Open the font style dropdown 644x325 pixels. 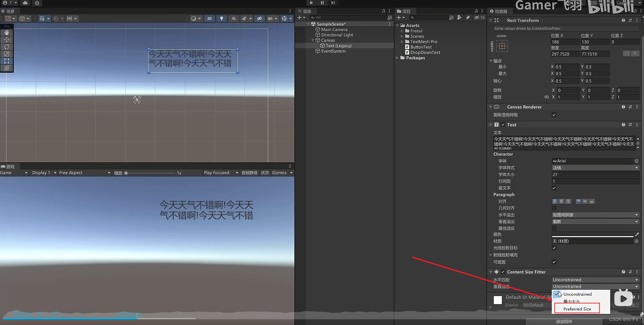tap(595, 168)
